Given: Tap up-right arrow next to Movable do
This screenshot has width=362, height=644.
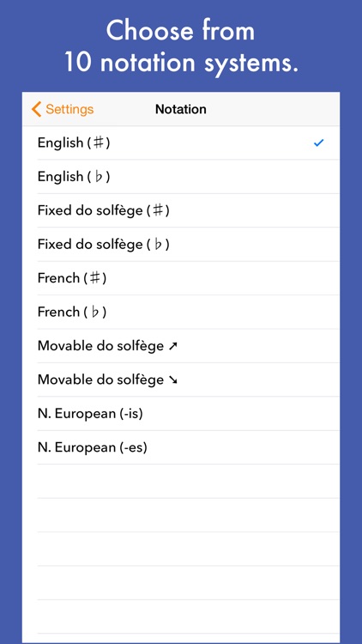Looking at the screenshot, I should click(172, 346).
